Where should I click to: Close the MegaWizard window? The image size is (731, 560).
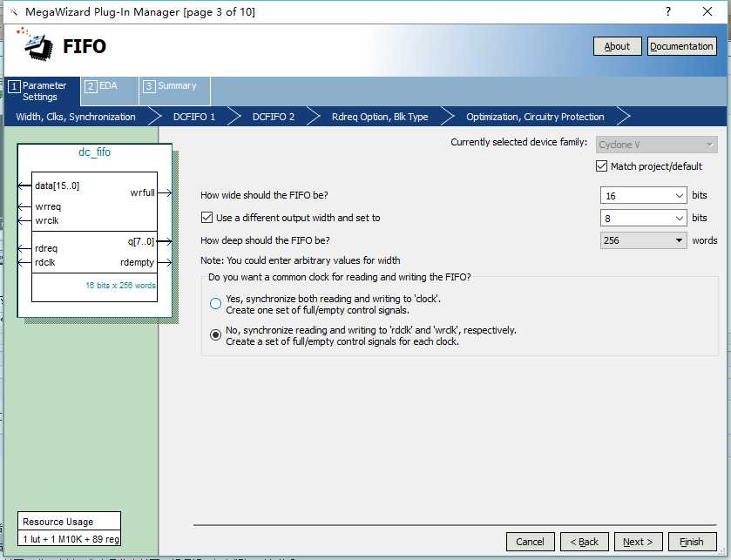707,11
